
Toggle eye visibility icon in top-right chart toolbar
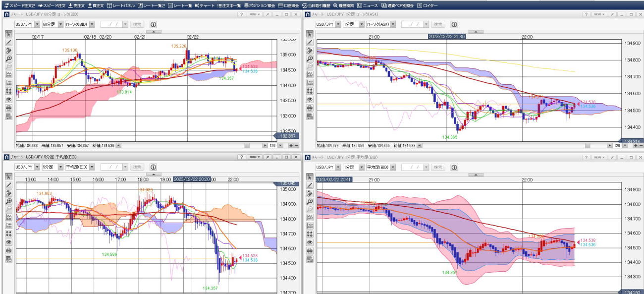310,99
